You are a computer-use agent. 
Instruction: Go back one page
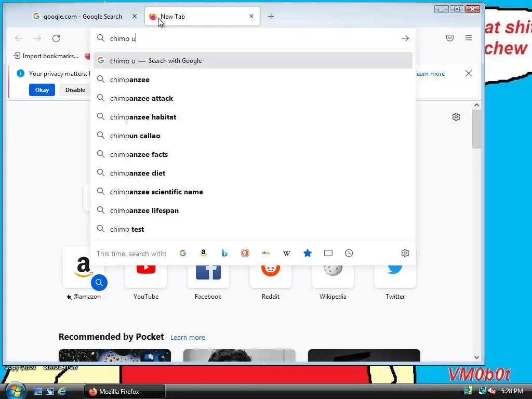click(19, 38)
